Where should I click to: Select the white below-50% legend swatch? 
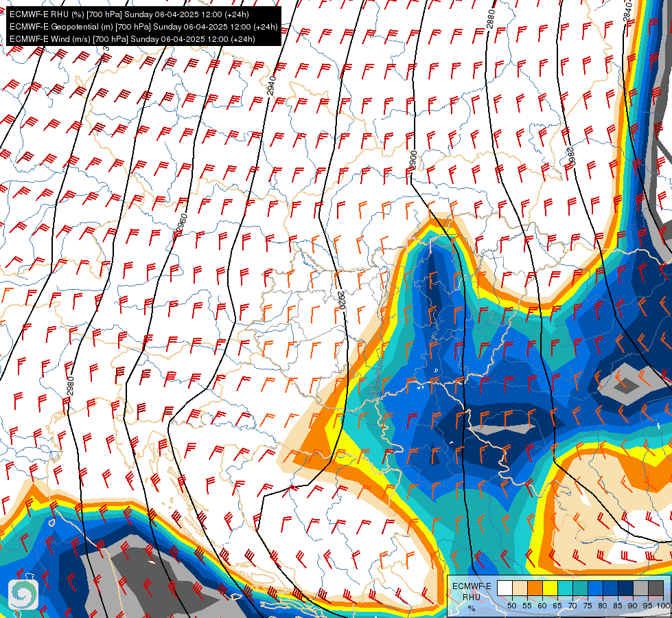[505, 588]
